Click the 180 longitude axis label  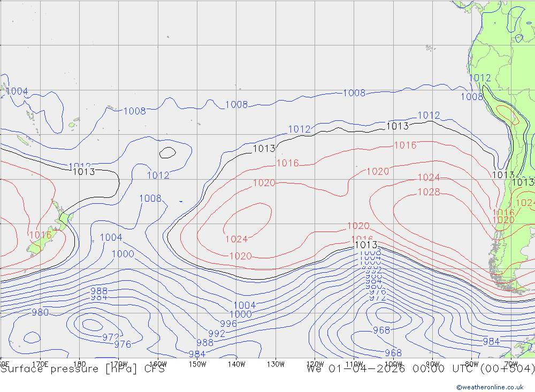(x=79, y=364)
